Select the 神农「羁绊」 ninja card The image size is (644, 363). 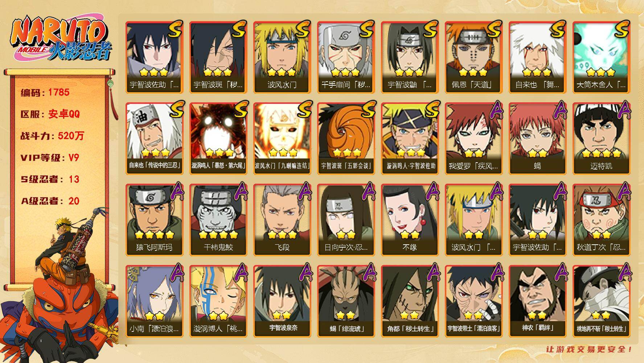pyautogui.click(x=537, y=301)
